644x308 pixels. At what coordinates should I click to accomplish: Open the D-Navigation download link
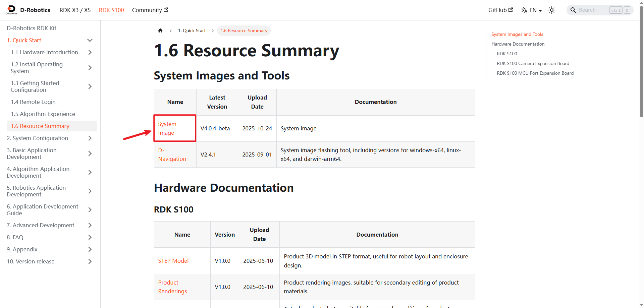click(x=172, y=155)
